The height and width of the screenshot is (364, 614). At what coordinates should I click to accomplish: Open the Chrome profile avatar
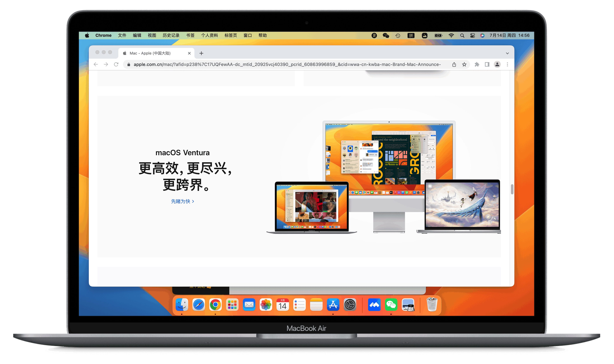point(497,65)
